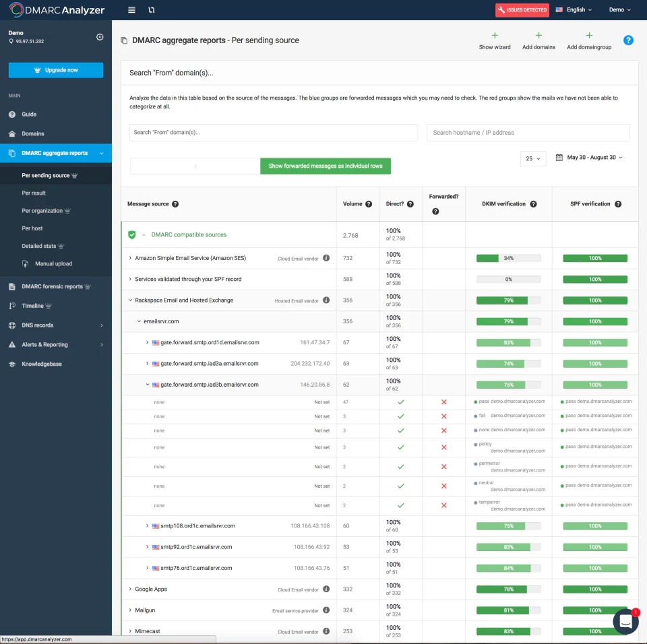The height and width of the screenshot is (644, 647).
Task: Open the chat support bubble icon
Action: pos(625,621)
